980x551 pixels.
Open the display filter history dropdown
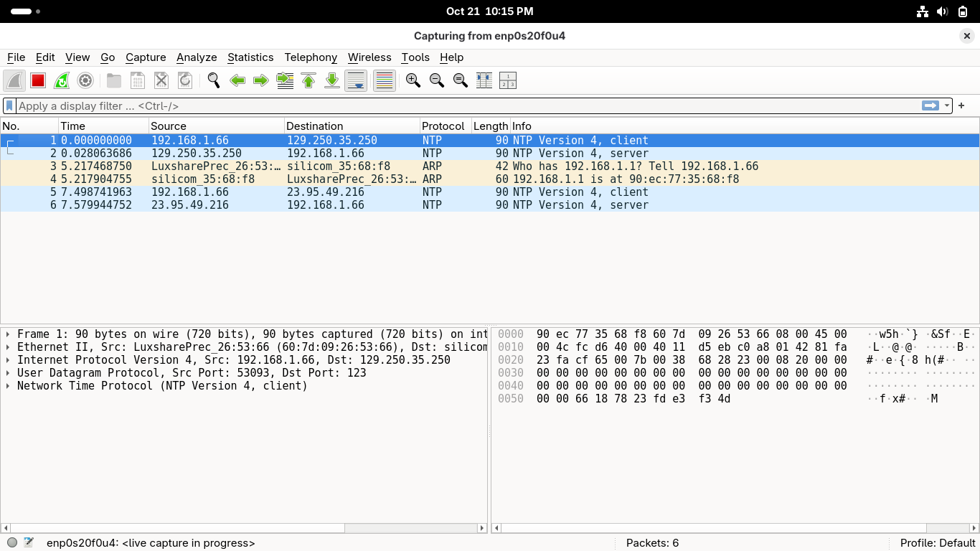[947, 105]
